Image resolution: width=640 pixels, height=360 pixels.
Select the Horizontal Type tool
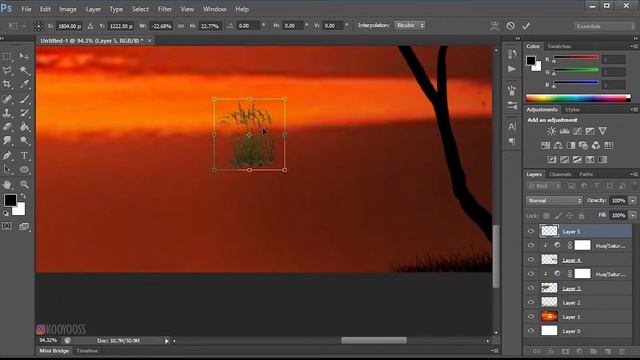tap(24, 156)
